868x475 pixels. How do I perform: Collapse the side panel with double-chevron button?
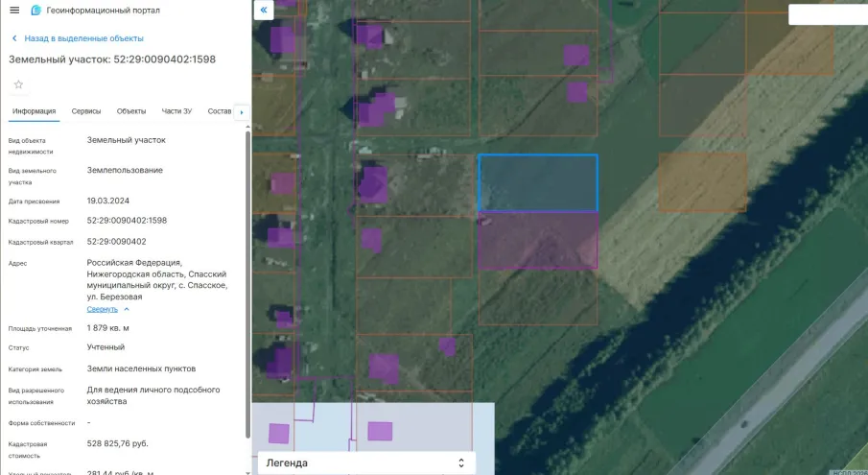(x=265, y=10)
